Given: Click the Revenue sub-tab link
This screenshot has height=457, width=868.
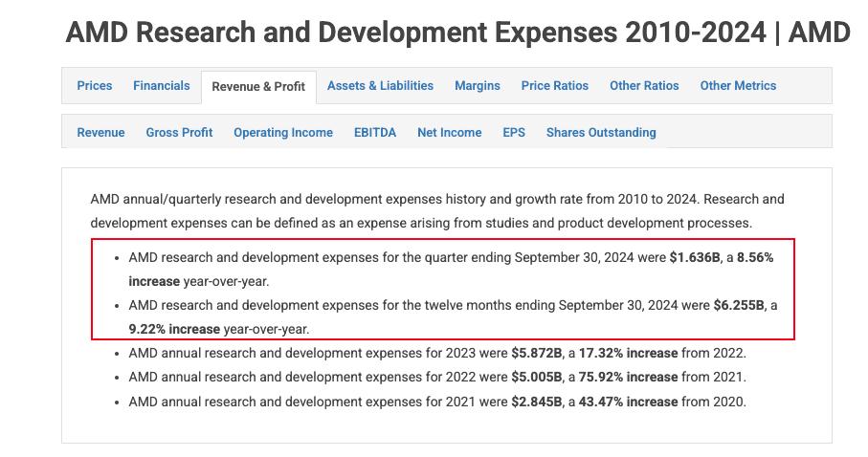Looking at the screenshot, I should click(x=100, y=133).
